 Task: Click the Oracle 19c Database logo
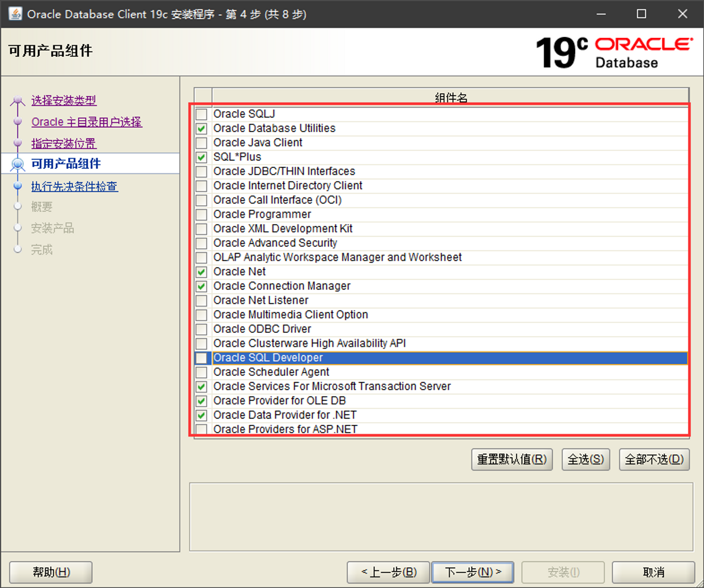pos(613,52)
